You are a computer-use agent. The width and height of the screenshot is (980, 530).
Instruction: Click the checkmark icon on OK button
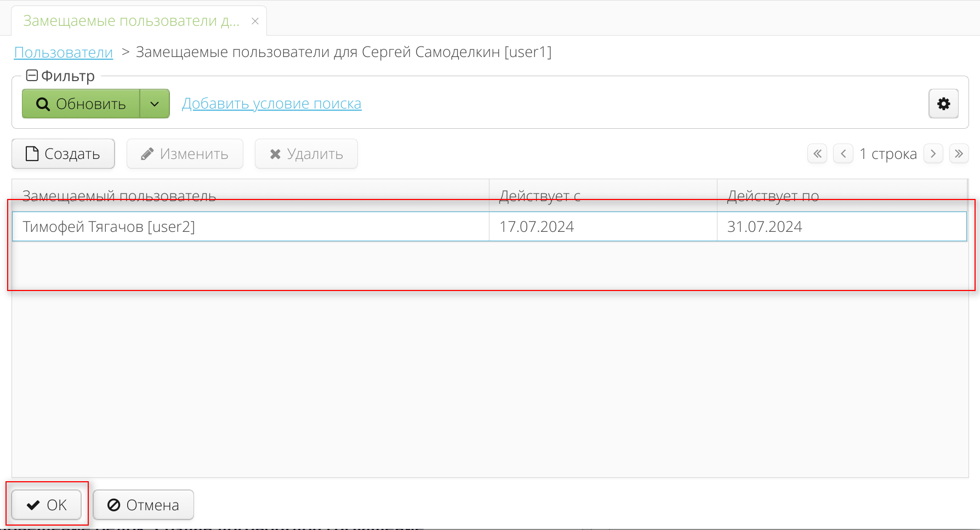[33, 504]
